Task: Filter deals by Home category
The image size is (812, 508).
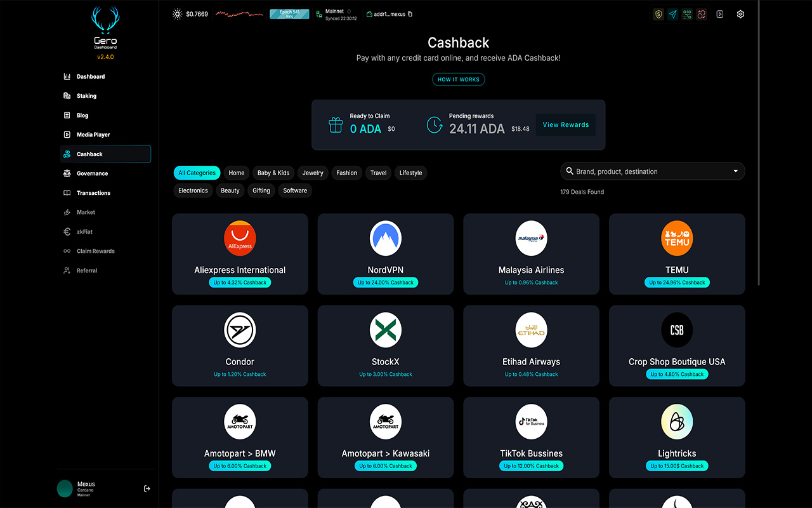Action: (x=237, y=173)
